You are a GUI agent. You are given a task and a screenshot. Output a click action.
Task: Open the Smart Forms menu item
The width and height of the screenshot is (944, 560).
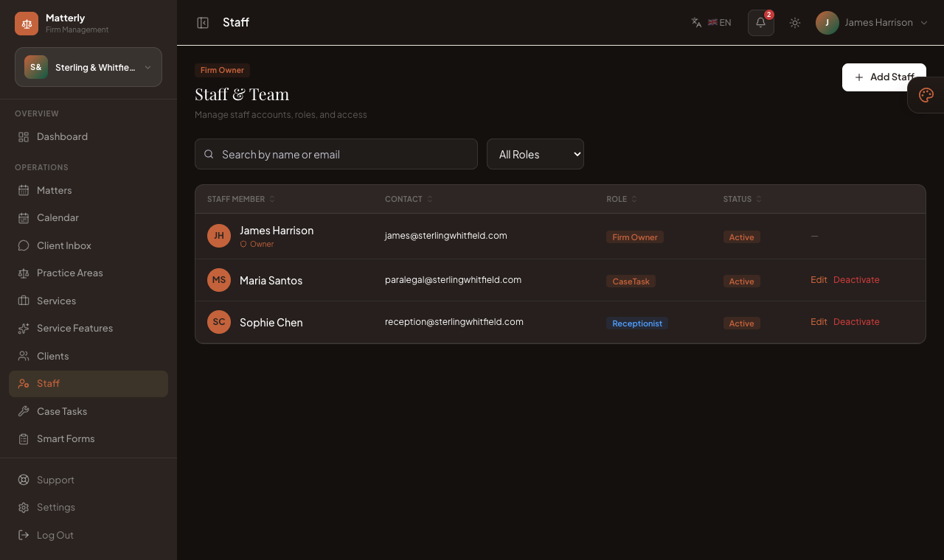[x=88, y=439]
